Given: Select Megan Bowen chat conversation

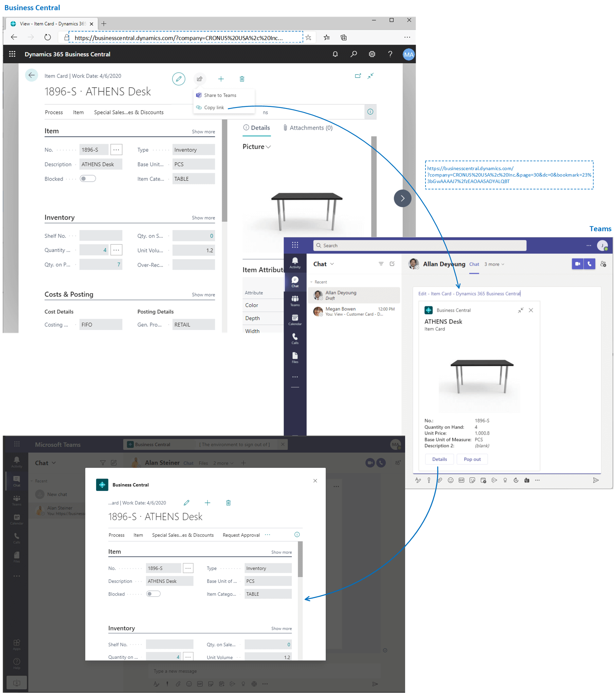Looking at the screenshot, I should tap(354, 311).
